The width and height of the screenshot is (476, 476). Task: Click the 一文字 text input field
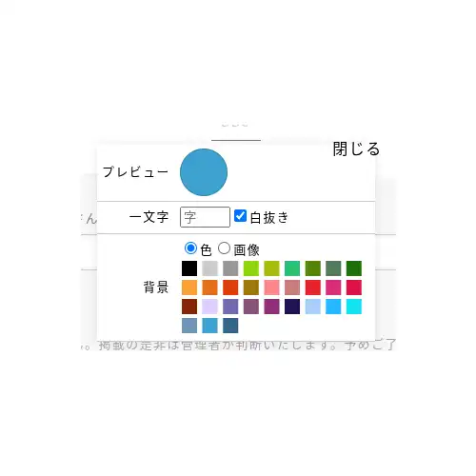(x=205, y=217)
